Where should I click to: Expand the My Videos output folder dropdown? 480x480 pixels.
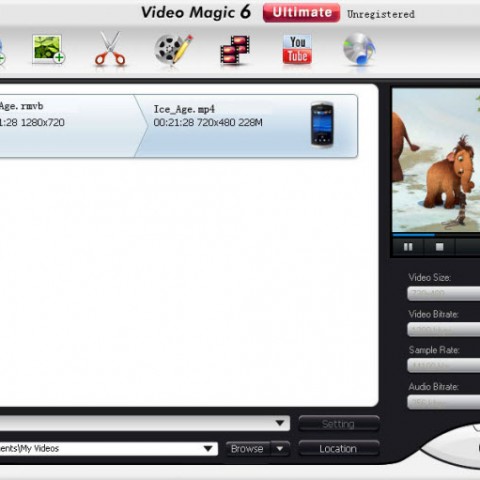pyautogui.click(x=208, y=449)
